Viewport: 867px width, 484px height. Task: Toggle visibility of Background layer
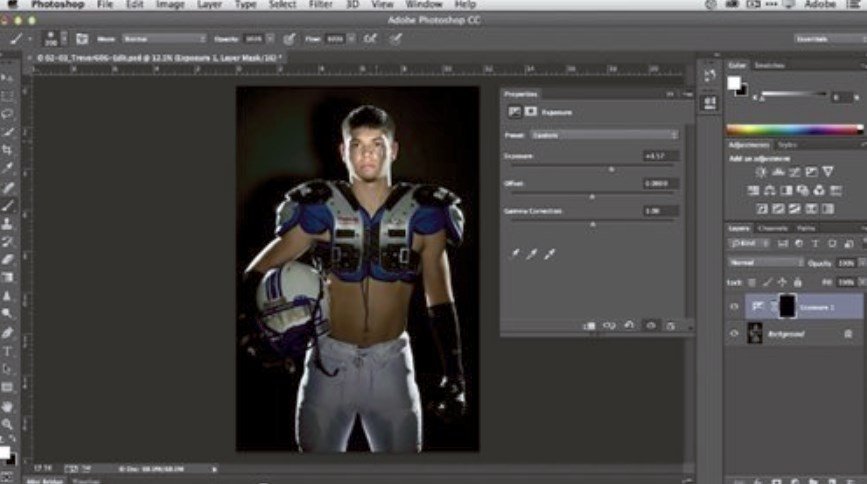coord(734,334)
